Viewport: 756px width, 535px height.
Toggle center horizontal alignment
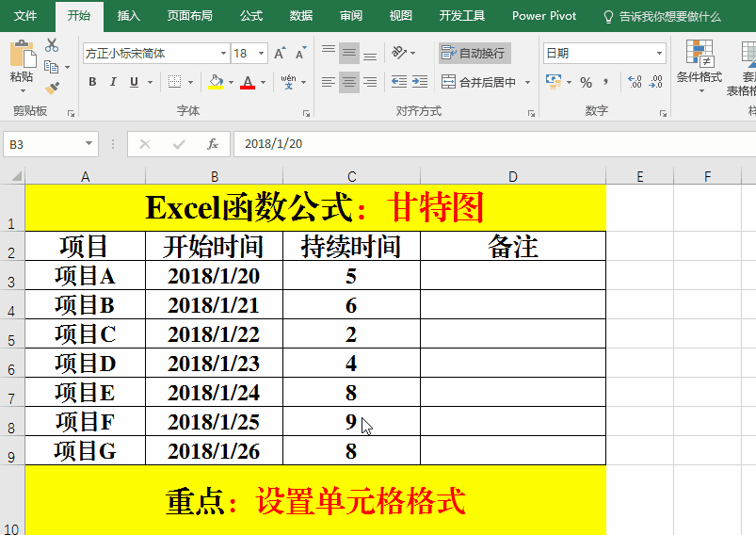click(x=349, y=82)
